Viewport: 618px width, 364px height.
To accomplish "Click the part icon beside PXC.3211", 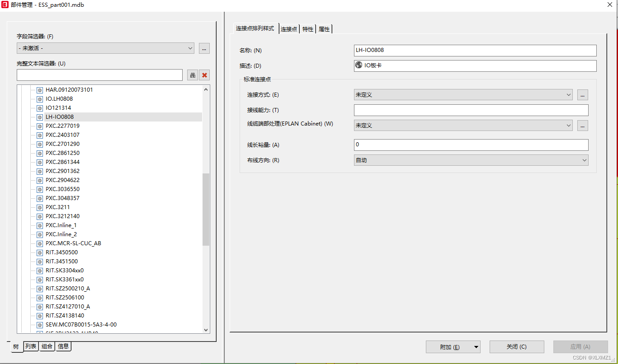I will (40, 207).
